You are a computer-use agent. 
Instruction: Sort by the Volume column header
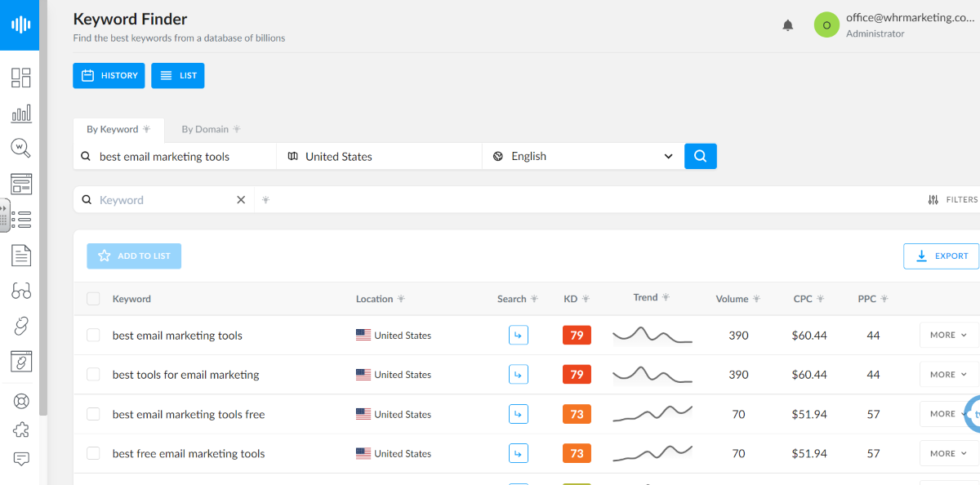coord(732,299)
